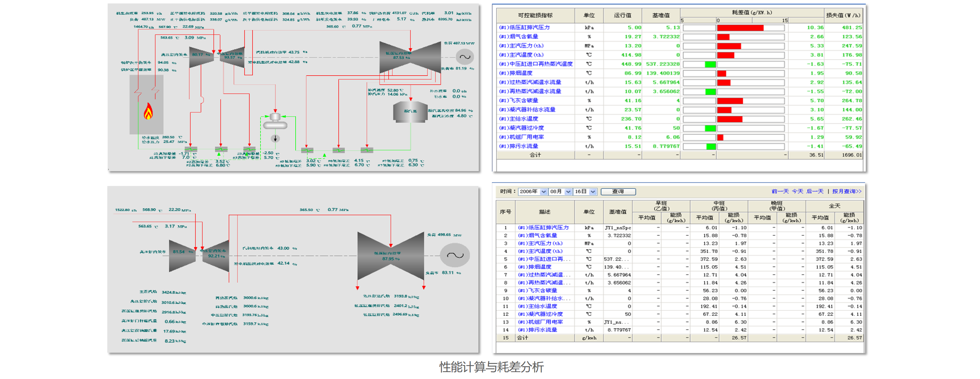Open the day dropdown showing 16日
Viewport: 980px width, 379px height.
click(x=593, y=192)
